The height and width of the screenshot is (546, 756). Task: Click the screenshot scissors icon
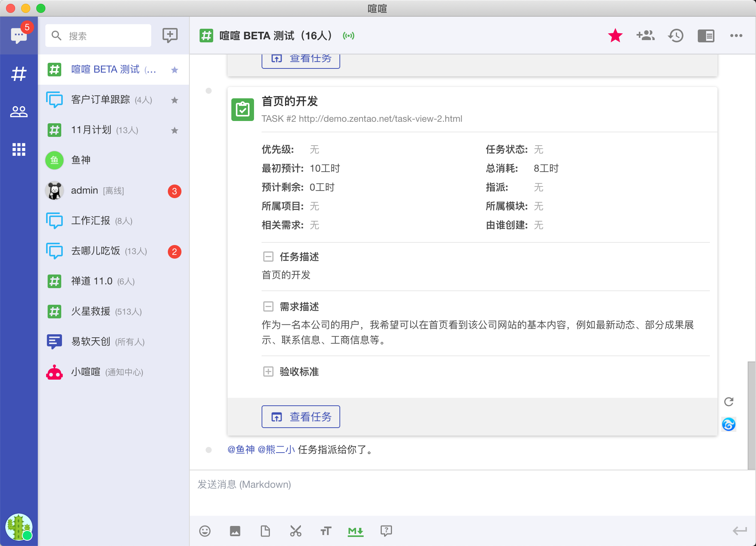296,531
